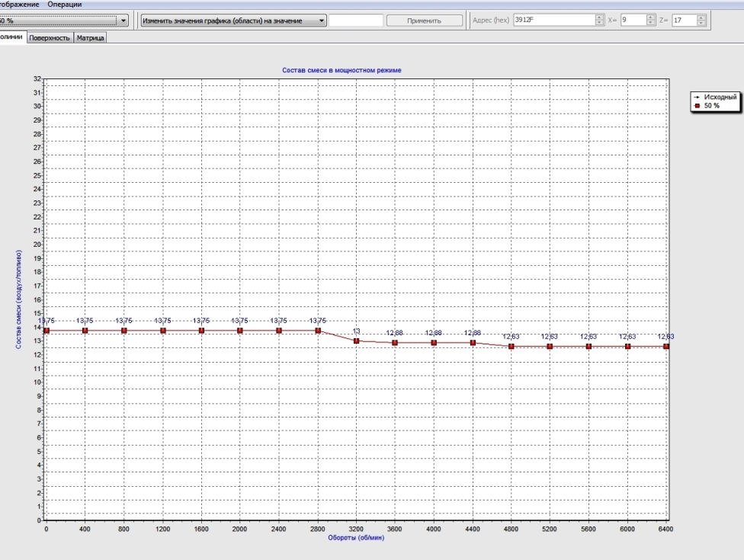Image resolution: width=744 pixels, height=560 pixels.
Task: Click the X= field showing 9
Action: point(632,21)
